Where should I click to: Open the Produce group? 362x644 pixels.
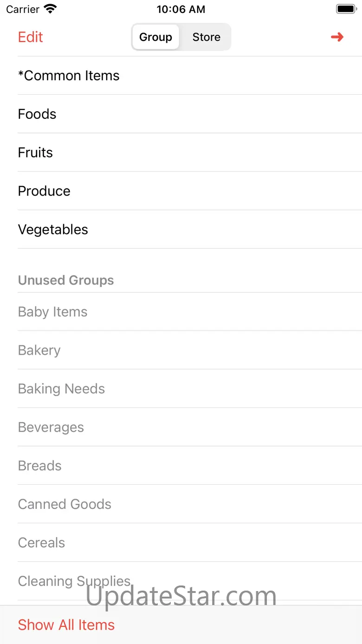click(44, 191)
